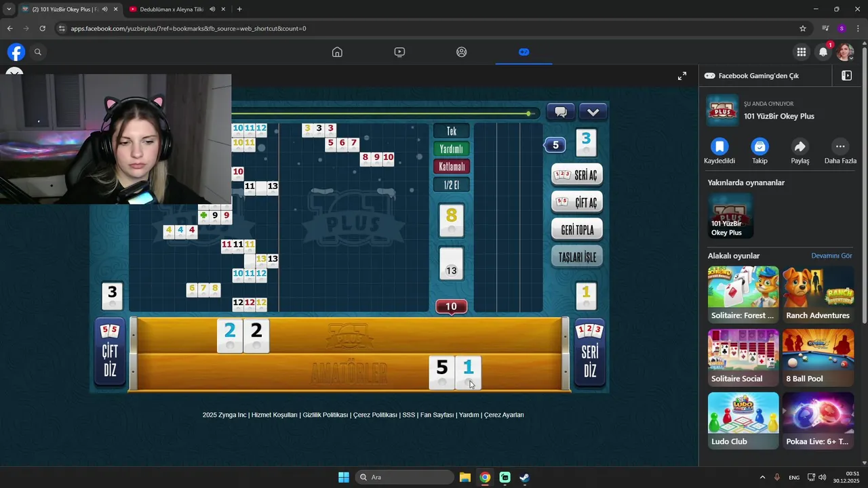Open Çerez Politikası footer link
Screen dimensions: 868x488
[375, 415]
